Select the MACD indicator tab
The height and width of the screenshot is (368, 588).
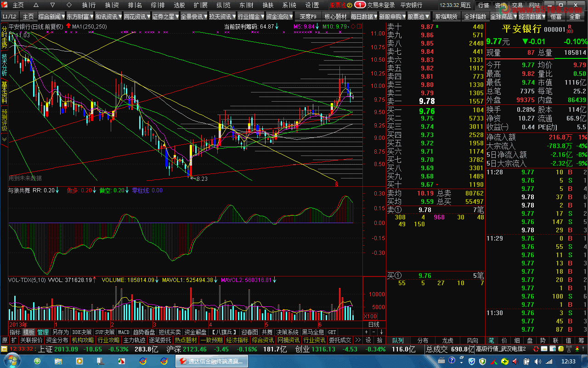pos(124,332)
